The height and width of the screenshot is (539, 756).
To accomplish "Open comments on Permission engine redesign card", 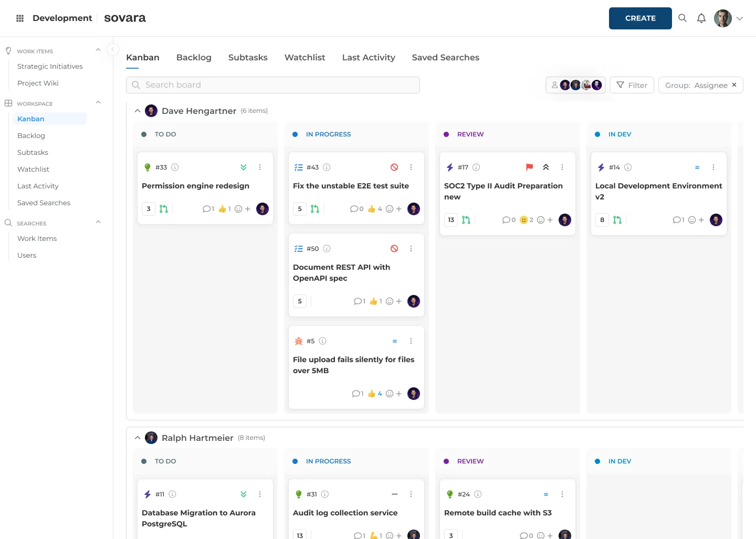I will pyautogui.click(x=208, y=209).
